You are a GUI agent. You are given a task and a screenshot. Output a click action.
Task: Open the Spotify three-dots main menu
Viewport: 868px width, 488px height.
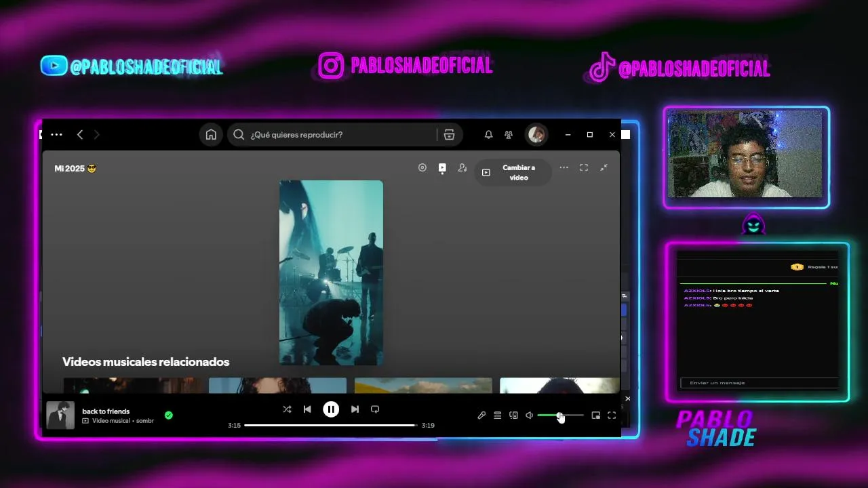(56, 135)
